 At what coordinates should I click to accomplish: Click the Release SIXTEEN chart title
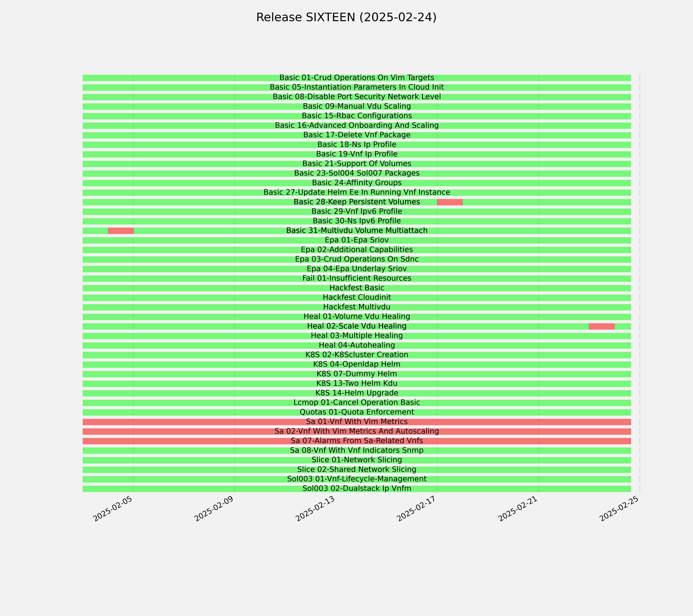[346, 17]
